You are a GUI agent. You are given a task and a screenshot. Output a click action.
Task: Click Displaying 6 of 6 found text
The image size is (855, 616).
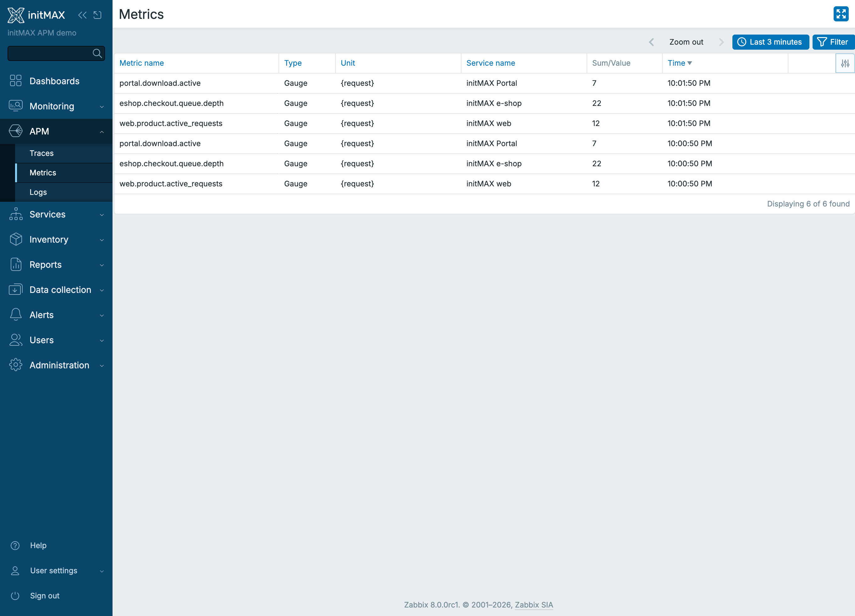[x=808, y=204]
